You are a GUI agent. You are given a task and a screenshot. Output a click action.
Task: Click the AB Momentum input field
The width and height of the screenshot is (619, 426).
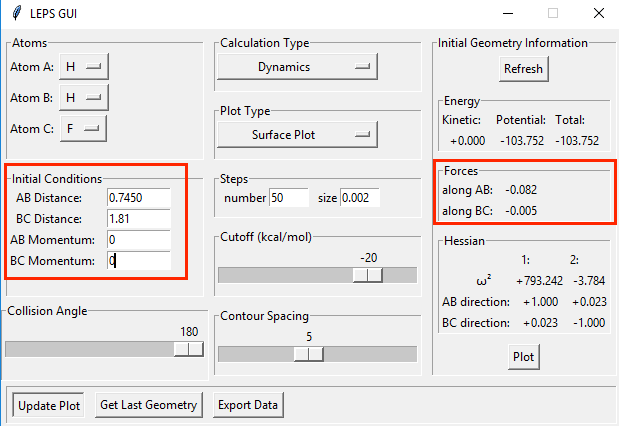(139, 240)
